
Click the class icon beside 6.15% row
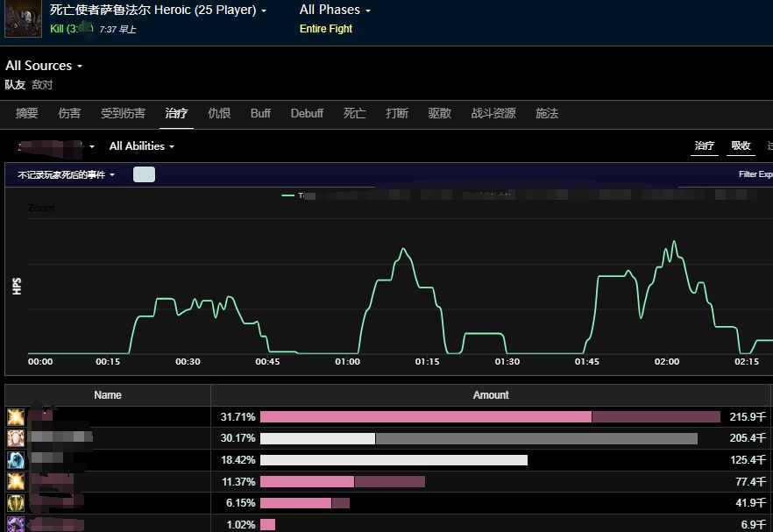pos(16,503)
